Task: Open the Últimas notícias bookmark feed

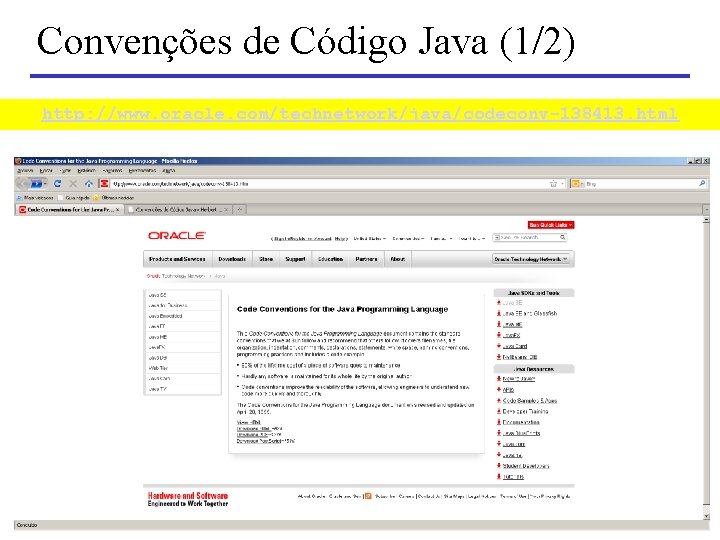Action: pyautogui.click(x=113, y=198)
